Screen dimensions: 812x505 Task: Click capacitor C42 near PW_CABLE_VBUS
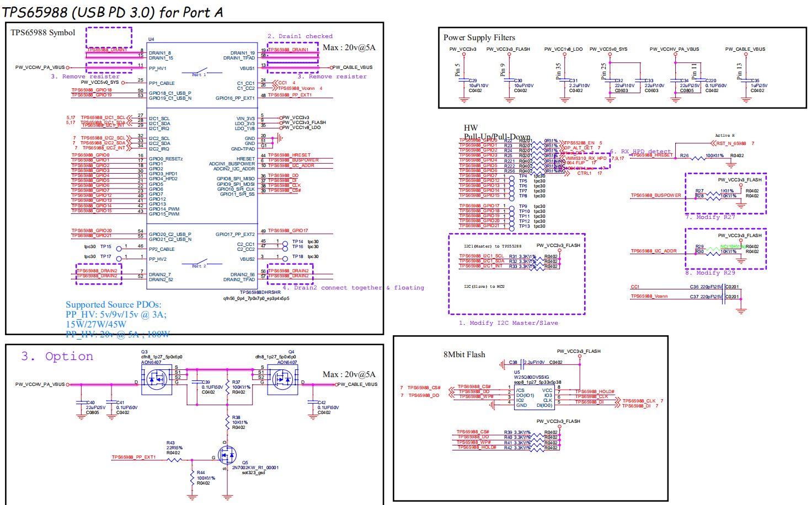313,402
